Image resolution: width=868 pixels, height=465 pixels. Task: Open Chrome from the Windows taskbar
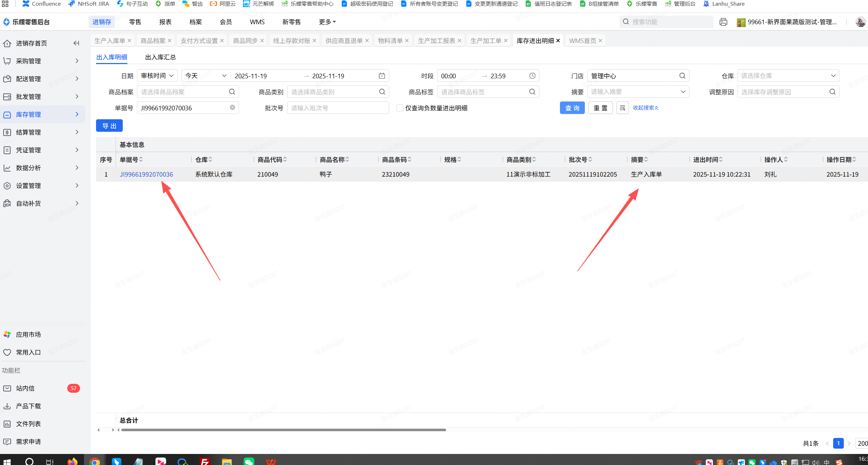click(x=95, y=461)
